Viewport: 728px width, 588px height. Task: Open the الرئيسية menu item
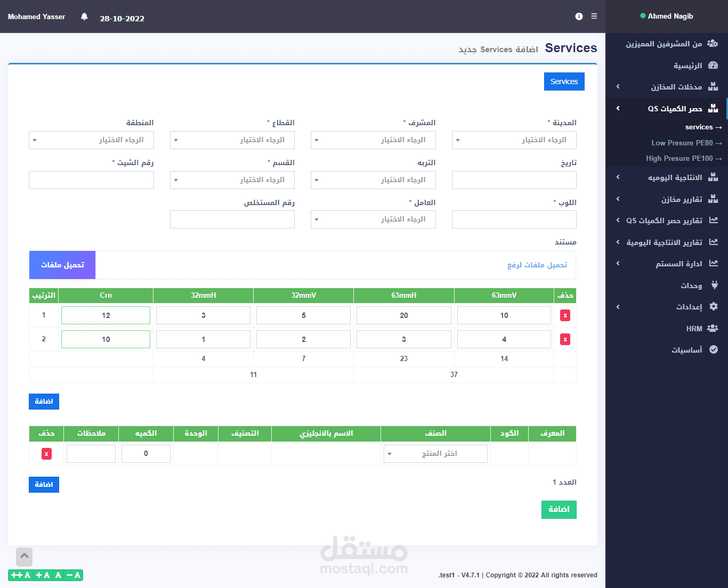(x=687, y=66)
